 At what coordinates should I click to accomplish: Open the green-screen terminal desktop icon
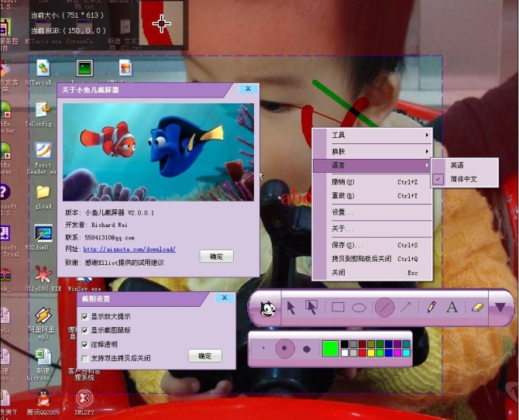(84, 68)
